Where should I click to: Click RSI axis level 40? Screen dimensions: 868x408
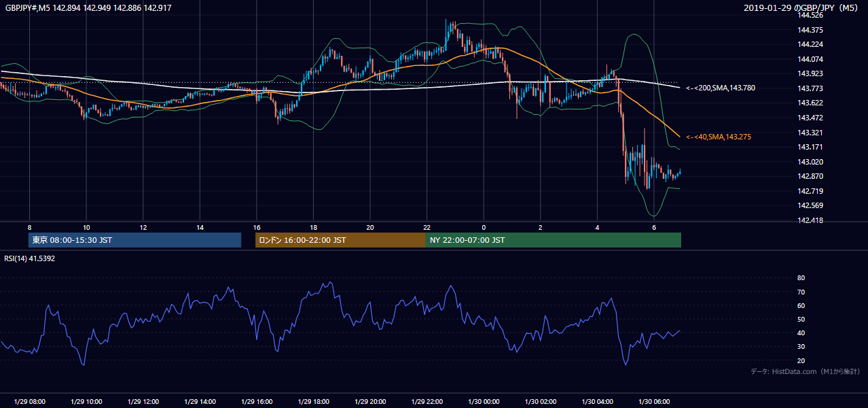point(801,333)
